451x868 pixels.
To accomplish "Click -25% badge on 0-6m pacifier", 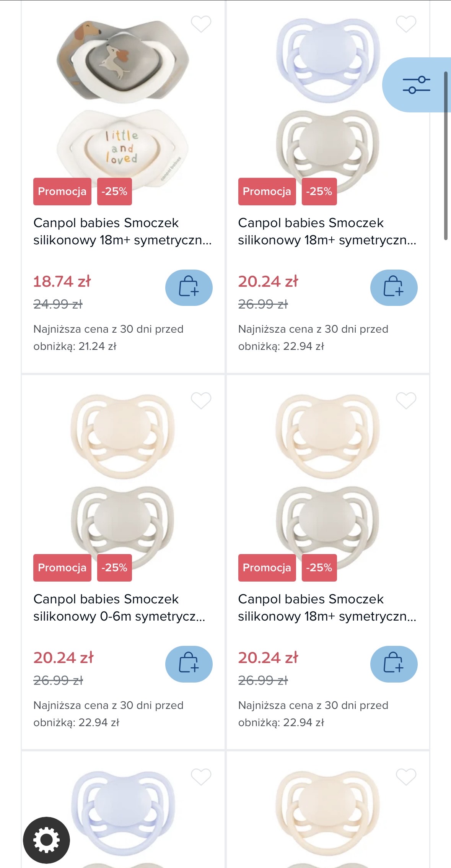I will point(114,568).
